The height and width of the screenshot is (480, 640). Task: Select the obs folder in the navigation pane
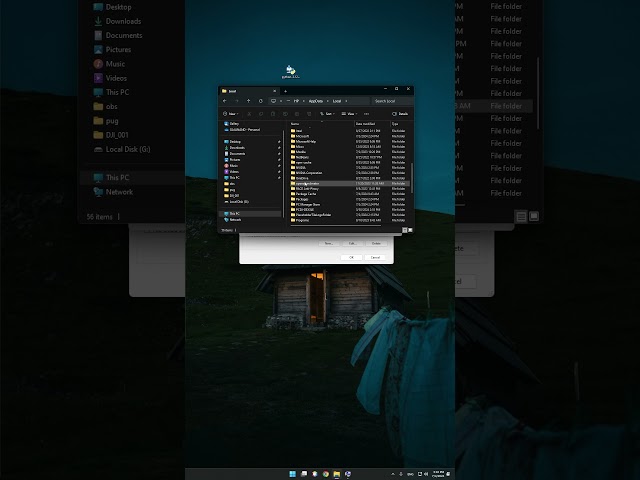(x=229, y=184)
